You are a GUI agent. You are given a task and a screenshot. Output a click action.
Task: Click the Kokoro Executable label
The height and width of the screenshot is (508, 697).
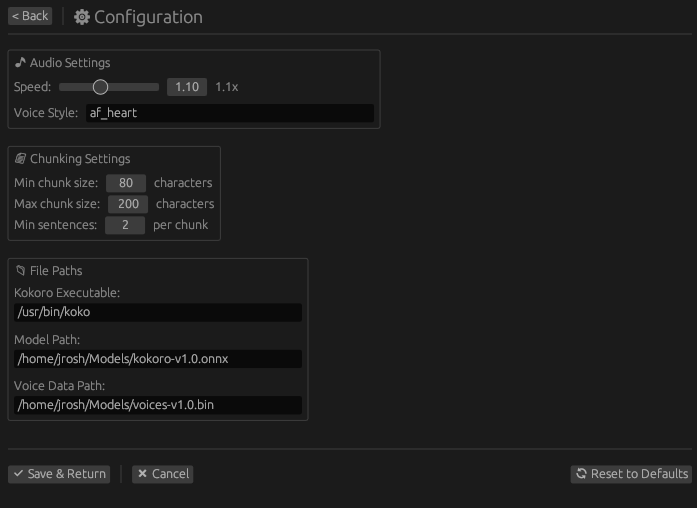pyautogui.click(x=65, y=292)
